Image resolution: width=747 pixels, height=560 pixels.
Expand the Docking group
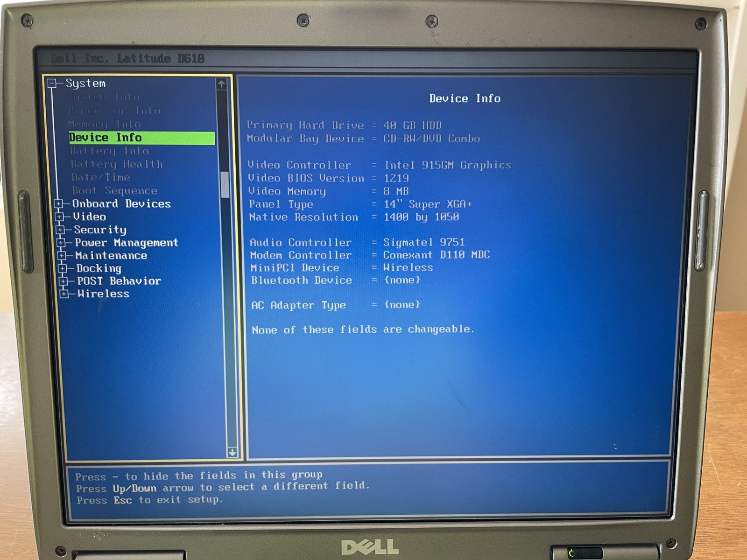tap(63, 268)
